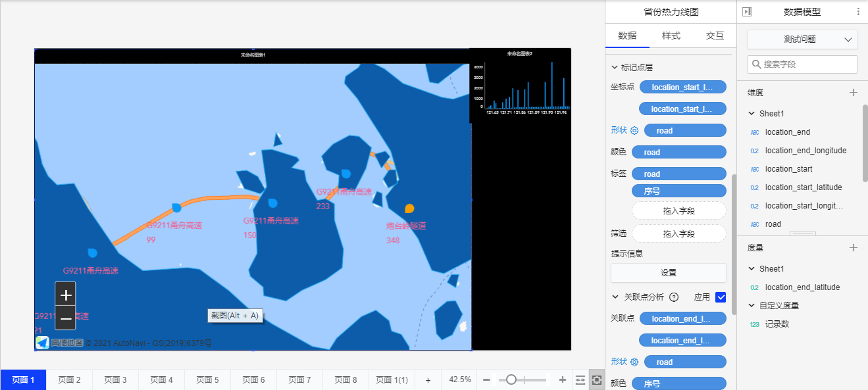Switch to the 样式 tab
The image size is (868, 390).
671,36
